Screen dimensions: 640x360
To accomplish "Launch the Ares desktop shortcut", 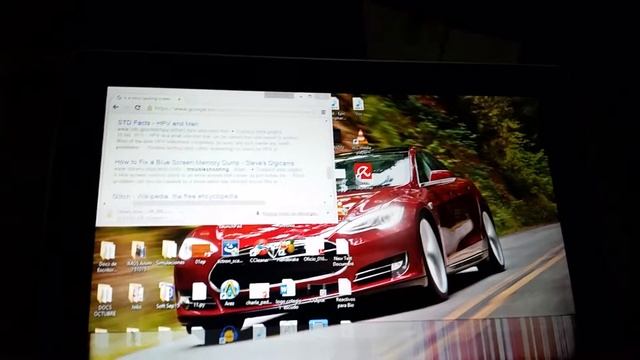I will click(229, 293).
